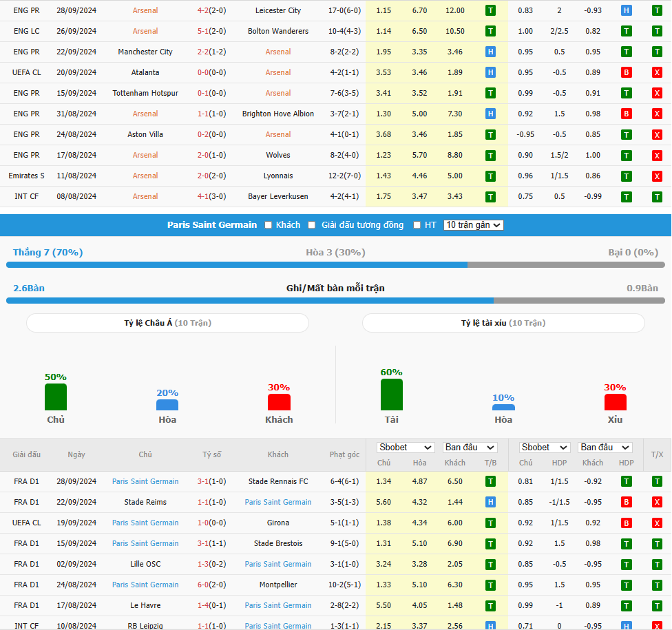Screen dimensions: 672x630
Task: Click the Ngày column header
Action: [x=76, y=454]
